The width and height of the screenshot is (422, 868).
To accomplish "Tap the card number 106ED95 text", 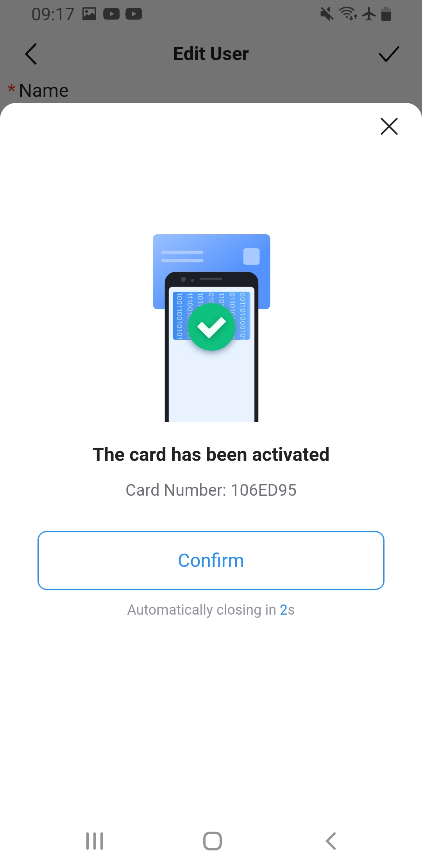I will [211, 490].
